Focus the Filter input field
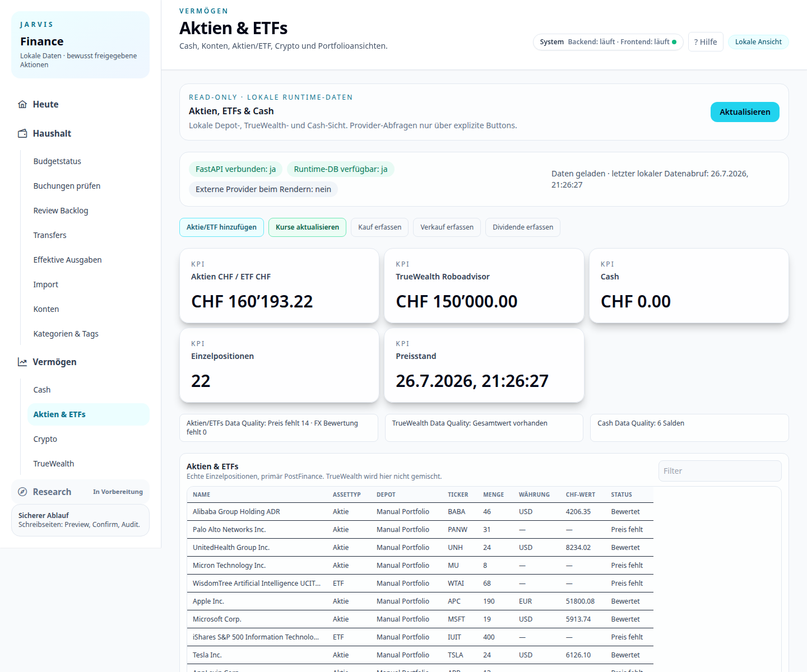 click(x=720, y=471)
